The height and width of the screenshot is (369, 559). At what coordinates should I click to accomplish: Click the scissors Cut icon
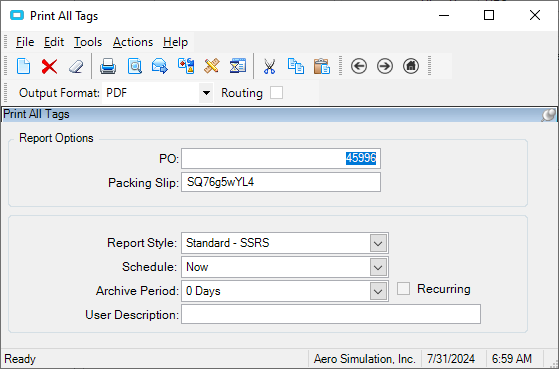tap(270, 66)
